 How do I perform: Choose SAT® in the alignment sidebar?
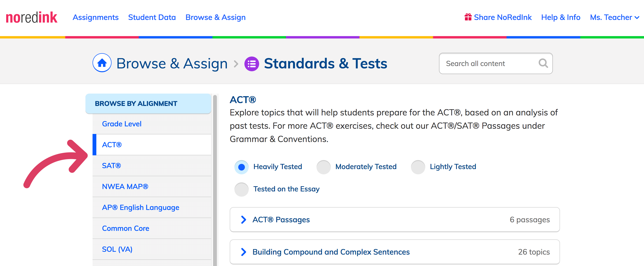[152, 166]
